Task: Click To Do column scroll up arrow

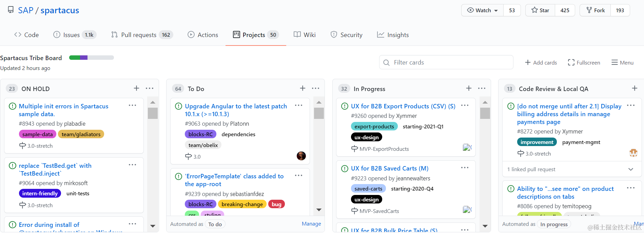Action: 319,102
